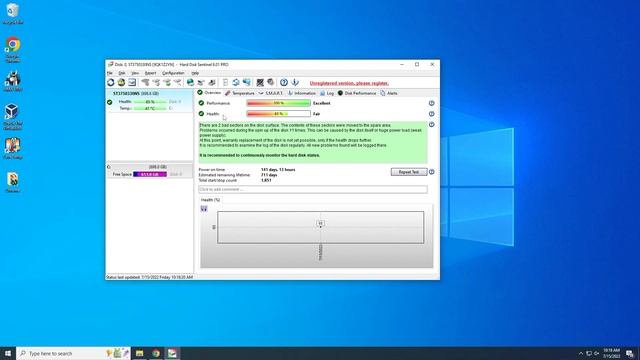The width and height of the screenshot is (640, 360).
Task: Click the help icon beside Health Fair
Action: pos(431,114)
